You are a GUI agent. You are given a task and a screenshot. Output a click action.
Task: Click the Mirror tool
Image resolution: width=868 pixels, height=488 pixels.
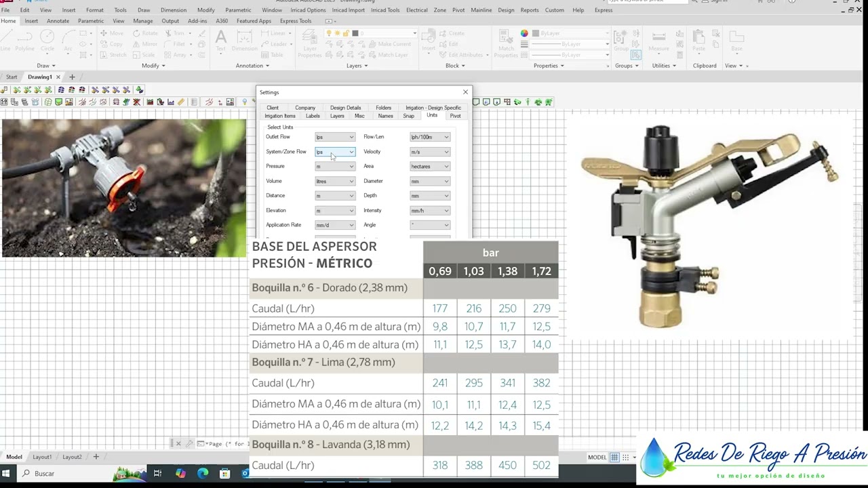coord(145,44)
